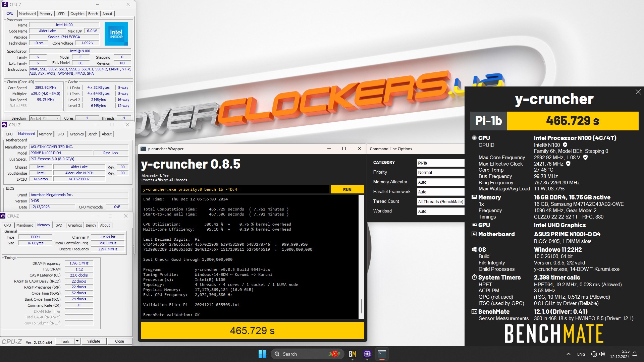Click the taskbar clock and date
Viewport: 644px width, 362px height.
click(620, 354)
